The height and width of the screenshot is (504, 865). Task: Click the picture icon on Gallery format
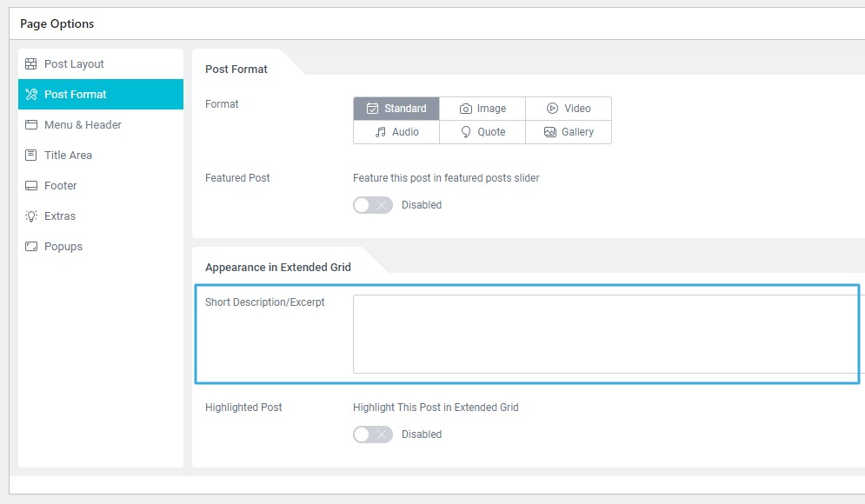click(x=551, y=132)
